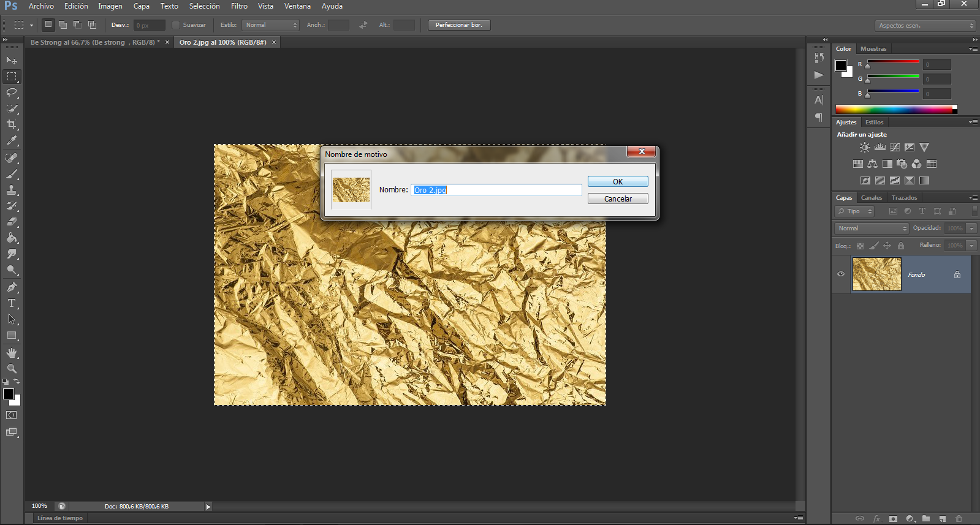This screenshot has height=525, width=980.
Task: Switch to the Muestras tab
Action: tap(873, 49)
